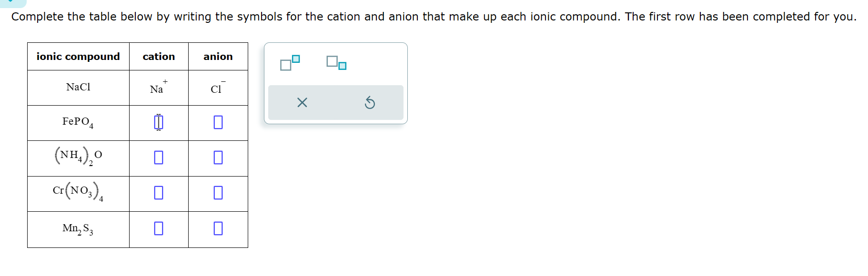Viewport: 868px width, 276px height.
Task: Click the anion input box for FePO4
Action: tap(218, 122)
